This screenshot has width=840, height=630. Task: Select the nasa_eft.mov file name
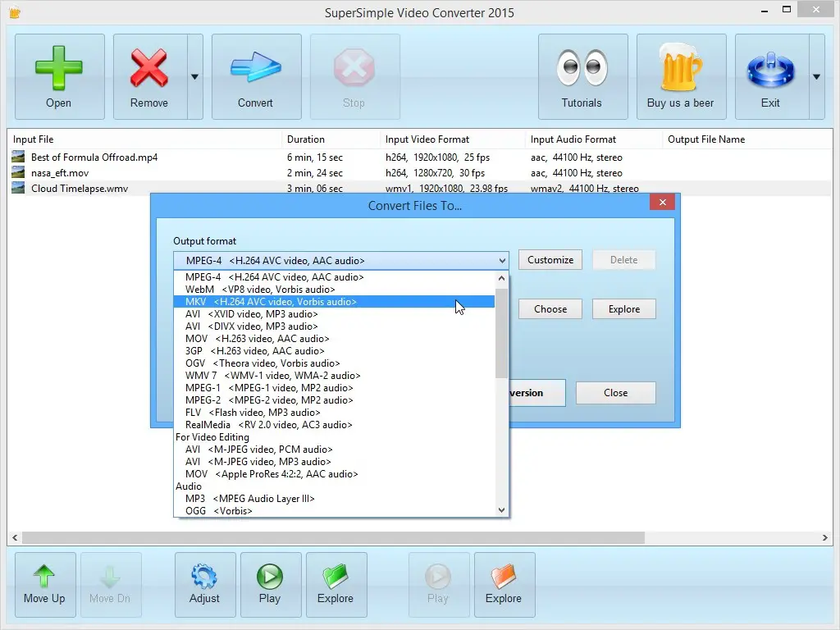(60, 173)
